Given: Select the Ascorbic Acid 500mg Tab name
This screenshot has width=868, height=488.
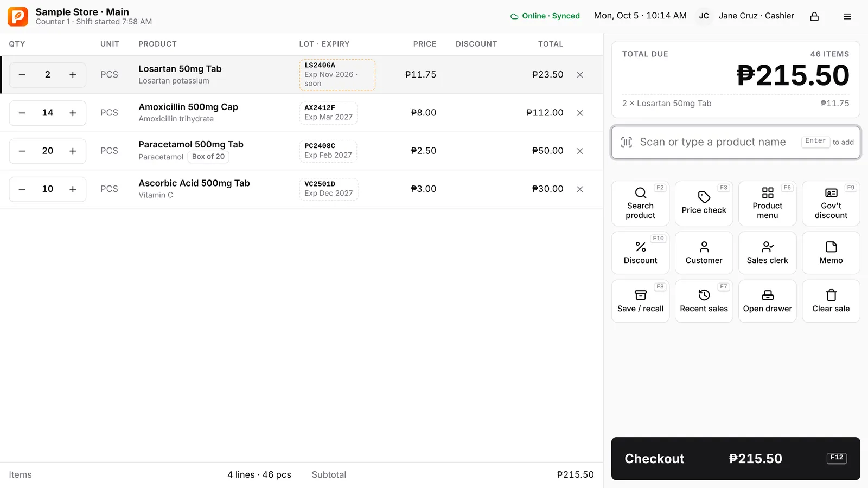Looking at the screenshot, I should (x=194, y=183).
